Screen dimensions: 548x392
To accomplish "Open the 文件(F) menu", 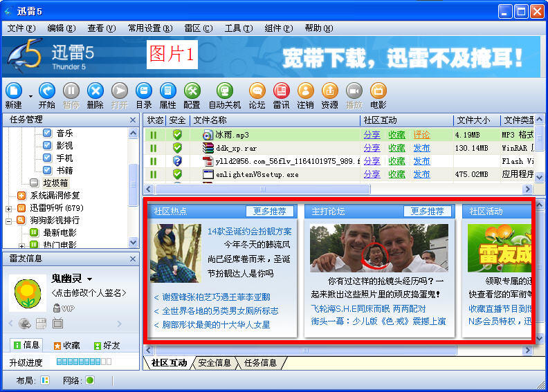I will (x=21, y=28).
